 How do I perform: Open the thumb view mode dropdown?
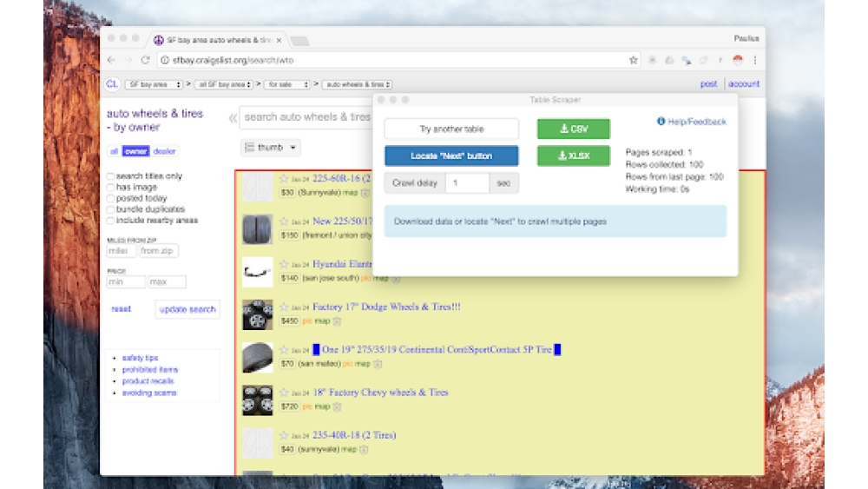(x=270, y=148)
